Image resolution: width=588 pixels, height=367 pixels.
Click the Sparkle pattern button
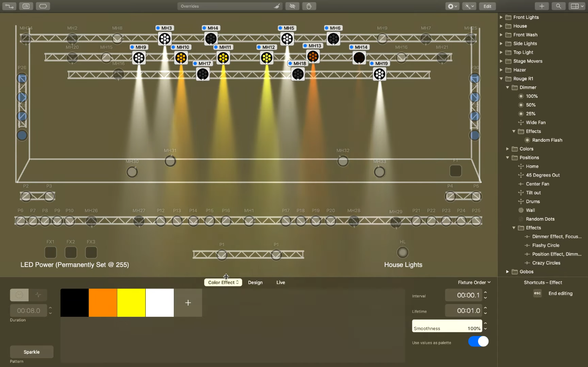[x=31, y=352]
